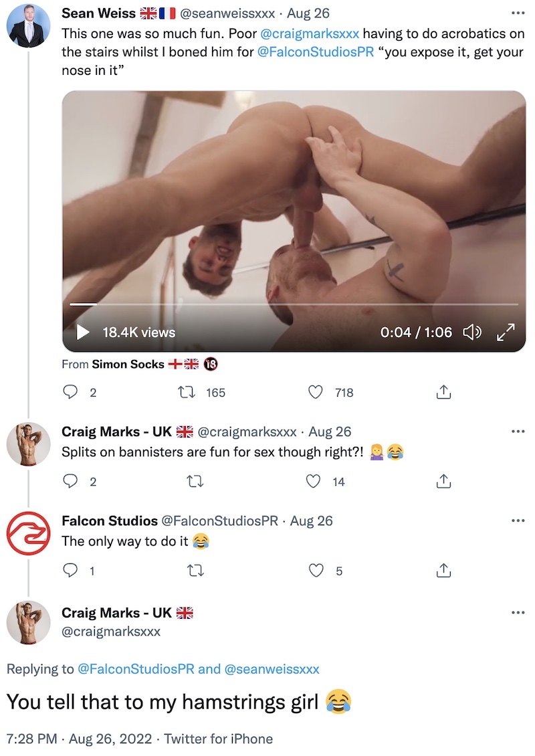Image resolution: width=535 pixels, height=756 pixels.
Task: Open more options on the hamstrings tweet
Action: (x=518, y=612)
